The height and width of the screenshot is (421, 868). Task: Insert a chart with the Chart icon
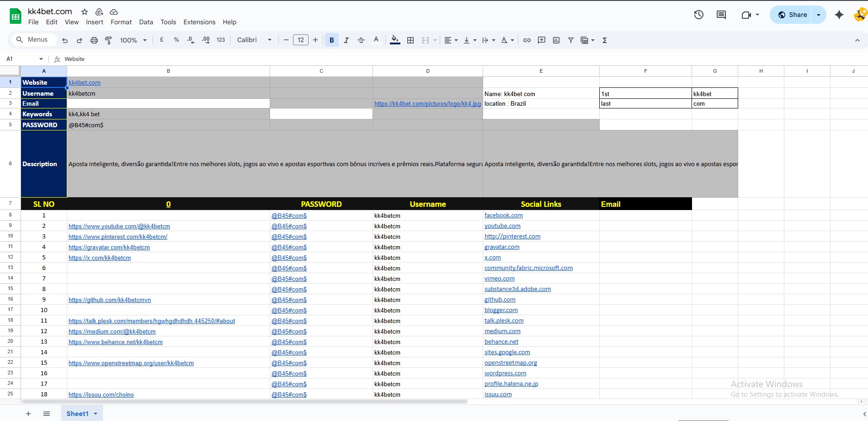(556, 40)
